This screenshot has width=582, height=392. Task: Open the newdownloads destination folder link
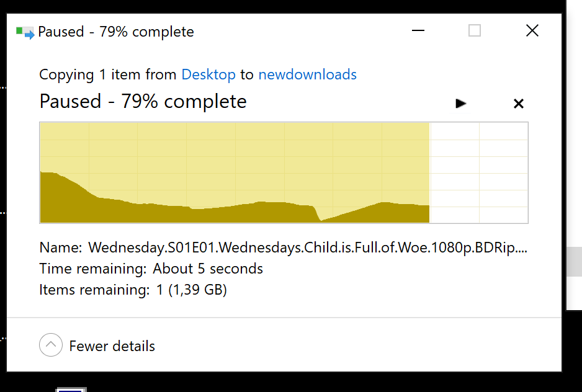click(307, 74)
